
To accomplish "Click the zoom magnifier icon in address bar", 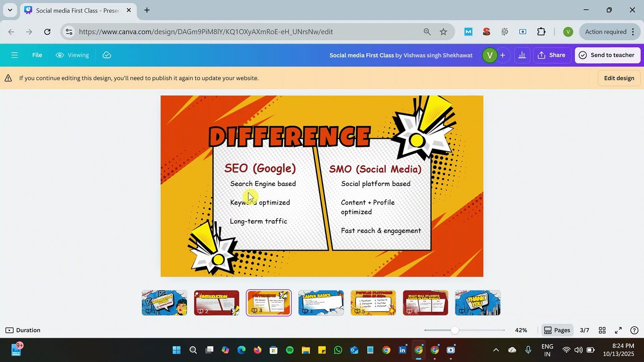I will pos(427,32).
